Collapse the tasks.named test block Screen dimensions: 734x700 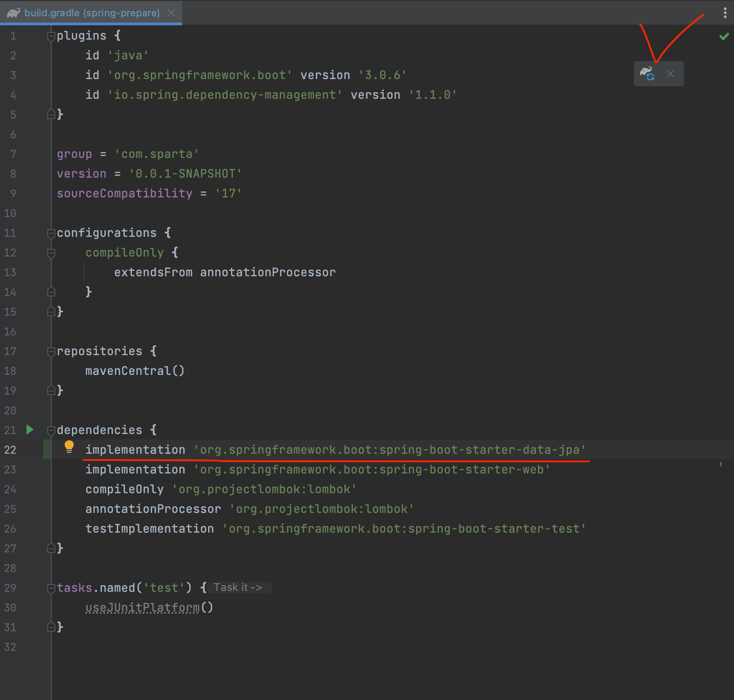pyautogui.click(x=51, y=588)
